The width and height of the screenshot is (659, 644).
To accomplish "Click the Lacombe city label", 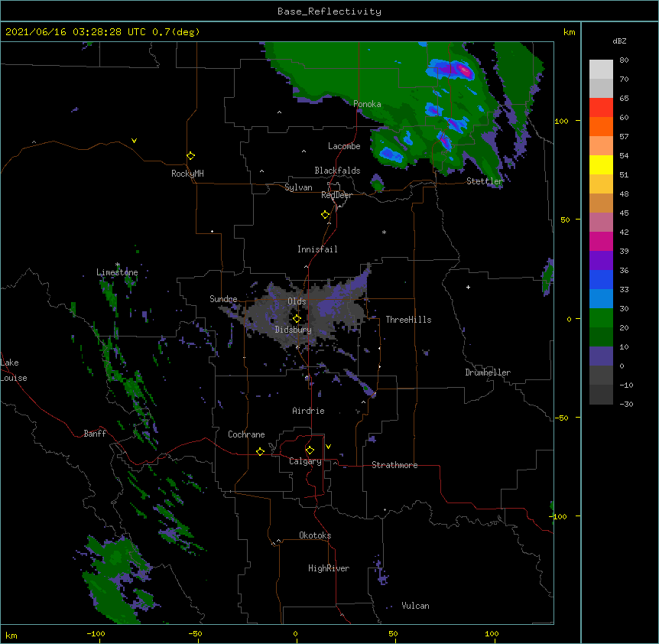I will [344, 146].
